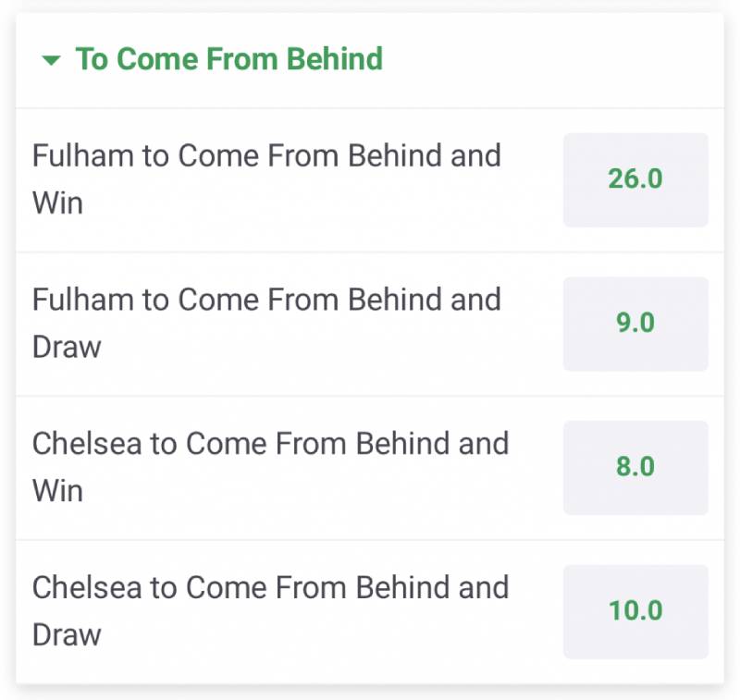Add Chelsea come-from-behind draw odds to betslip
740x700 pixels.
(x=635, y=611)
